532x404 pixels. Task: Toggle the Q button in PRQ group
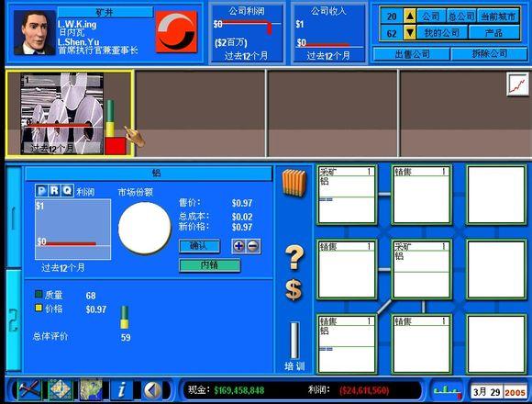[67, 190]
